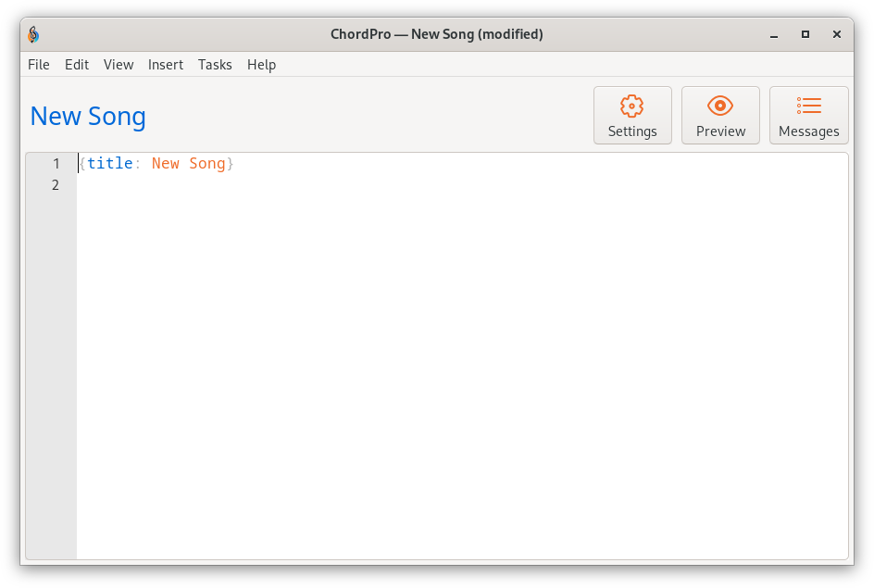
Task: Click the Preview eye icon
Action: 719,106
